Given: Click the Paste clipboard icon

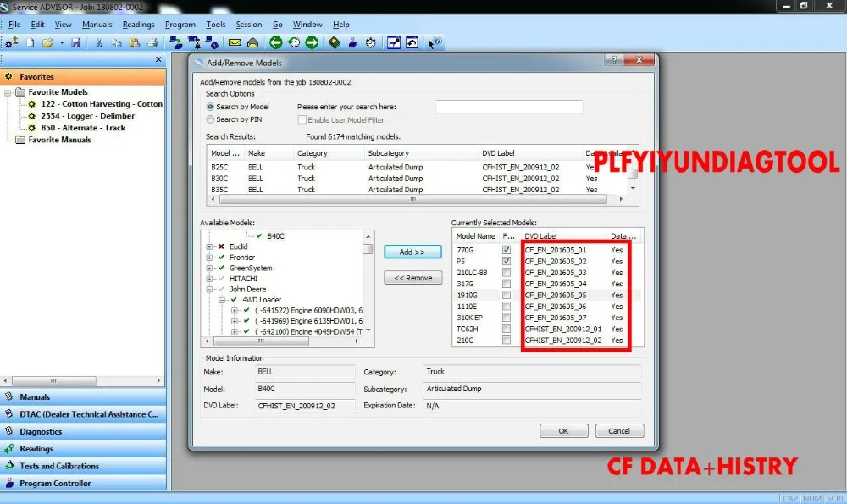Looking at the screenshot, I should point(134,42).
